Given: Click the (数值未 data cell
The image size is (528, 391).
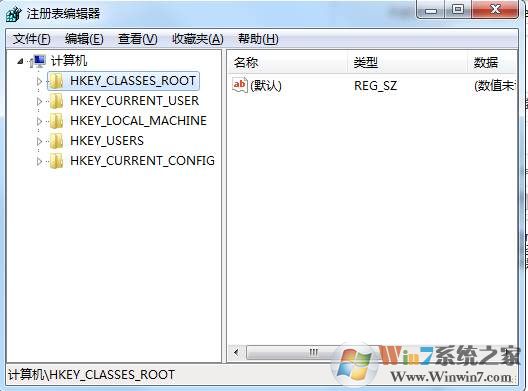Looking at the screenshot, I should (495, 86).
